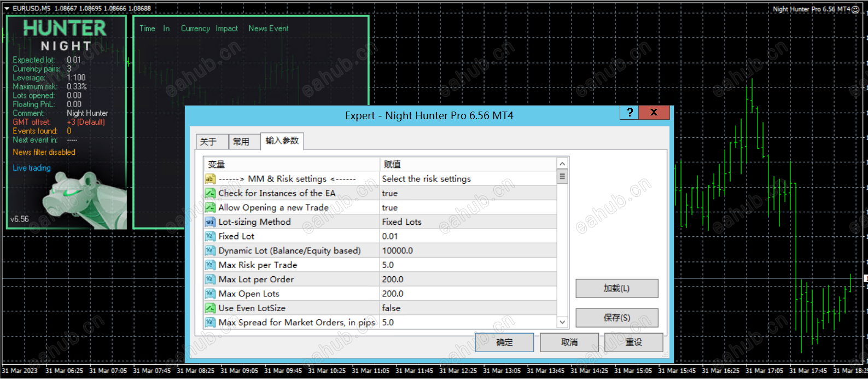
Task: Click the HUNTER NIGHT logo
Action: (x=65, y=36)
